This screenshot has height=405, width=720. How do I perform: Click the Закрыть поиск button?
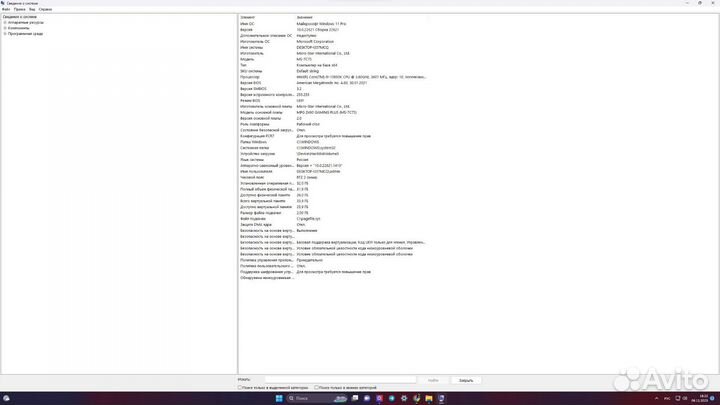466,380
